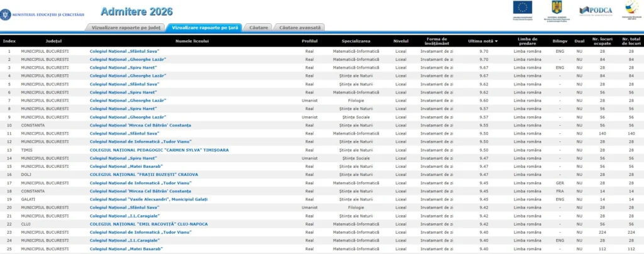The width and height of the screenshot is (644, 254).
Task: Open Matei Basarab link in row 25
Action: pos(126,249)
